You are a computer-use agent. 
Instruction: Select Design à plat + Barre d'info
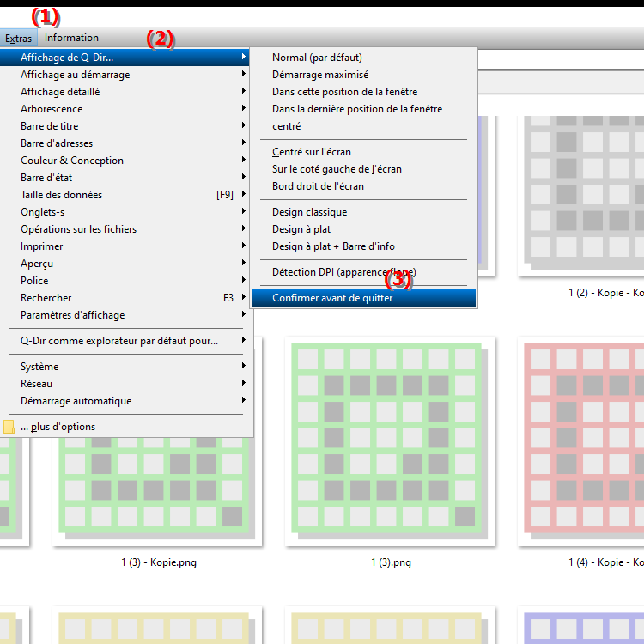pyautogui.click(x=364, y=246)
